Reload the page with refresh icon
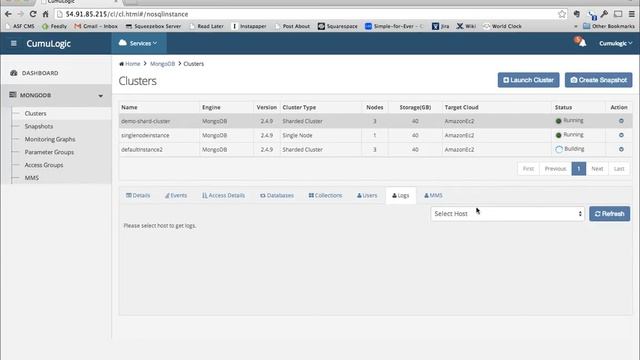This screenshot has height=360, width=640. [x=33, y=14]
